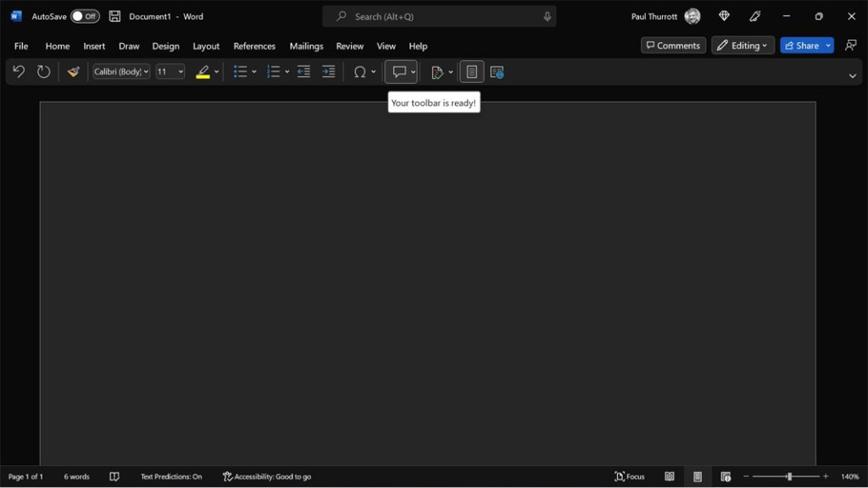The height and width of the screenshot is (488, 868).
Task: Switch to Read Mode in the status bar
Action: point(669,476)
